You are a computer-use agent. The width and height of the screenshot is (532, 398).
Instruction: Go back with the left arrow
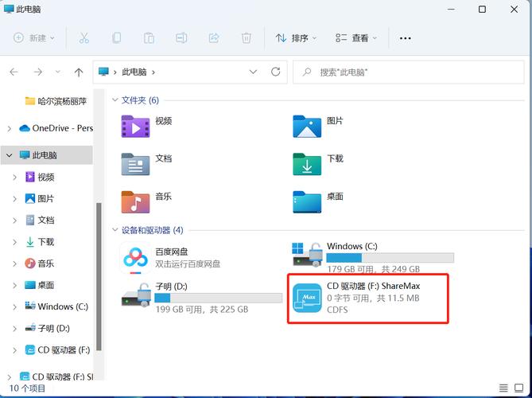(14, 72)
